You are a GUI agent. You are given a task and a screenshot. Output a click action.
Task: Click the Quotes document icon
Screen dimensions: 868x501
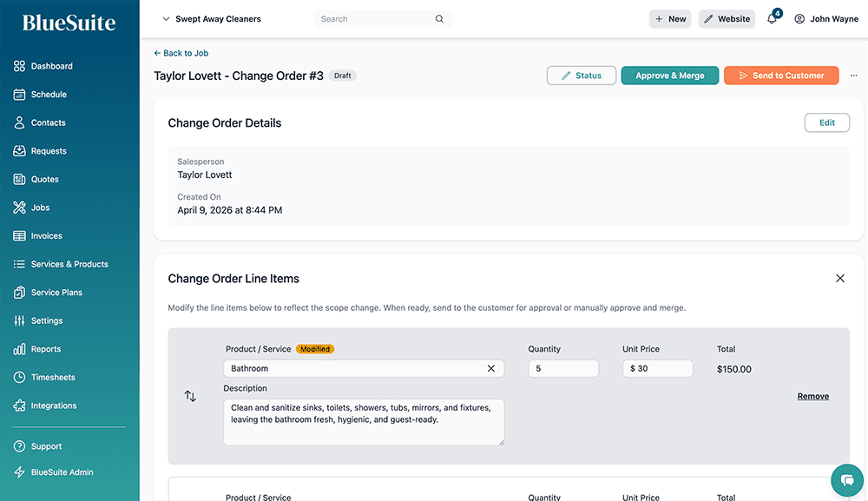(x=19, y=179)
